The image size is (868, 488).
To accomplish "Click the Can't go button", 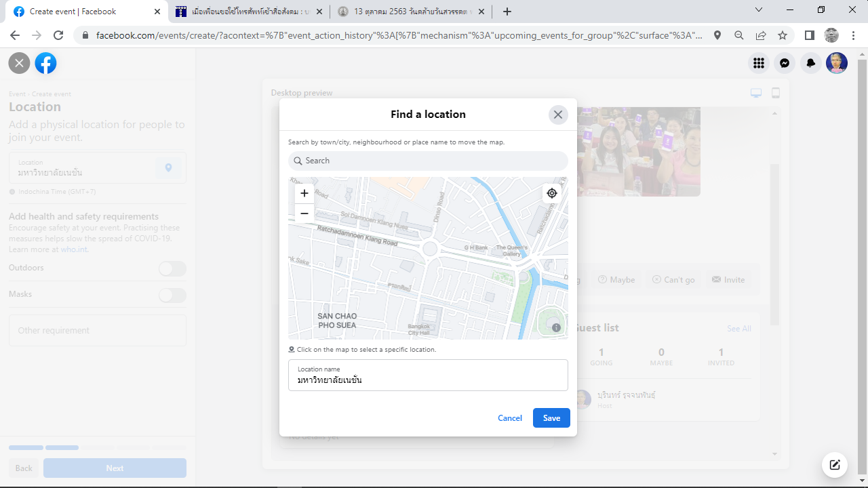I will tap(673, 280).
